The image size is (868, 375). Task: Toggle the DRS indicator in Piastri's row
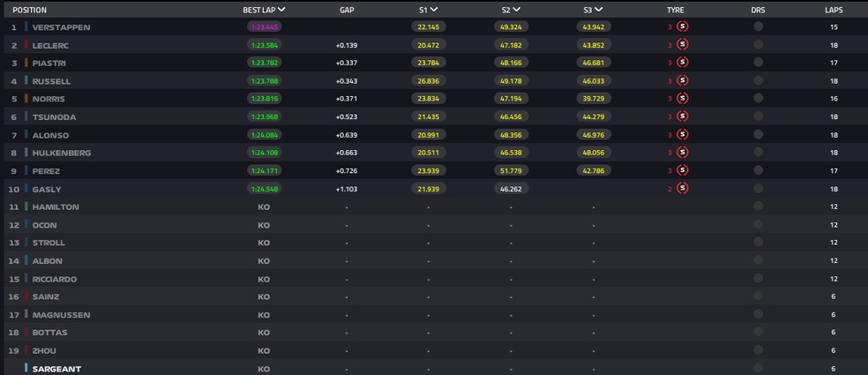point(759,64)
